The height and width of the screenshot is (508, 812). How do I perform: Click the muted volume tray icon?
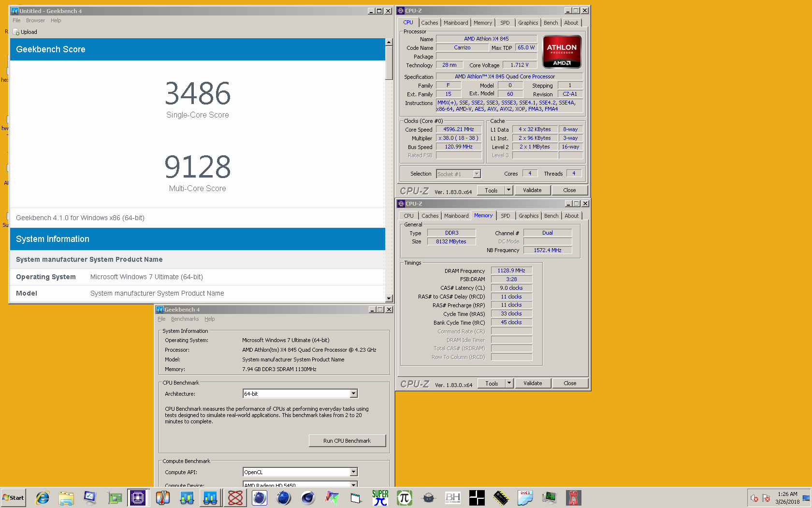(754, 498)
